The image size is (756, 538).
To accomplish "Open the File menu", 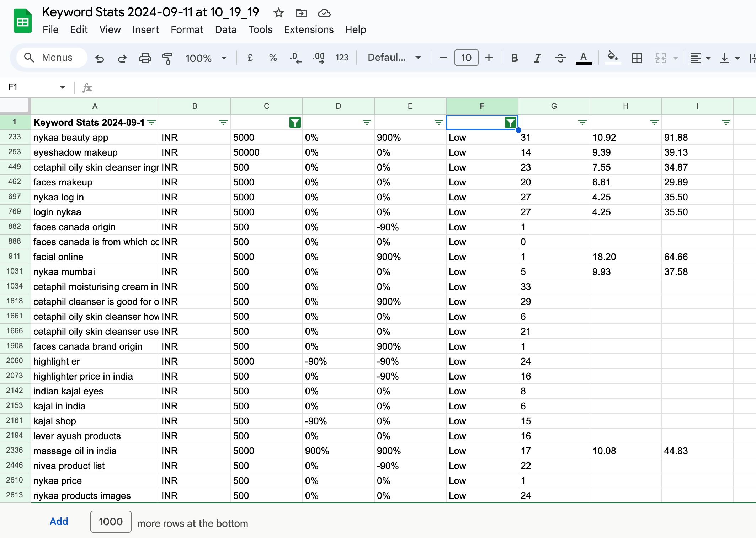I will [50, 29].
